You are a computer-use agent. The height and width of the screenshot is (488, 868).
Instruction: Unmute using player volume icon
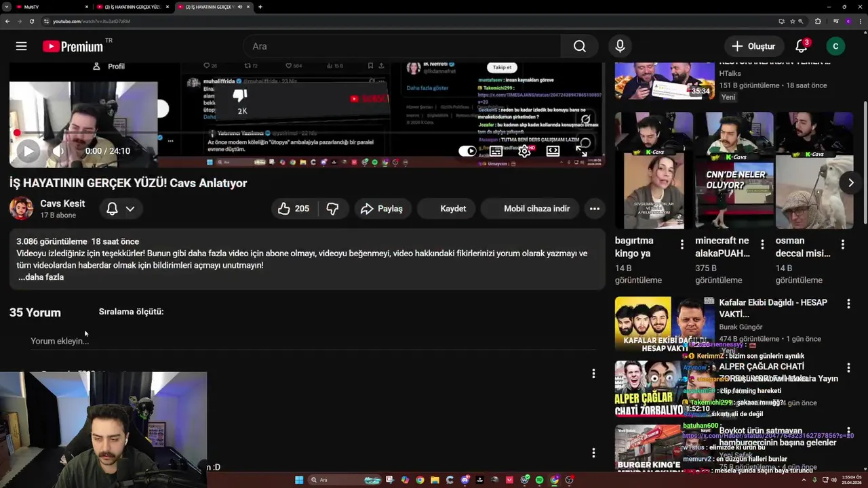(60, 151)
